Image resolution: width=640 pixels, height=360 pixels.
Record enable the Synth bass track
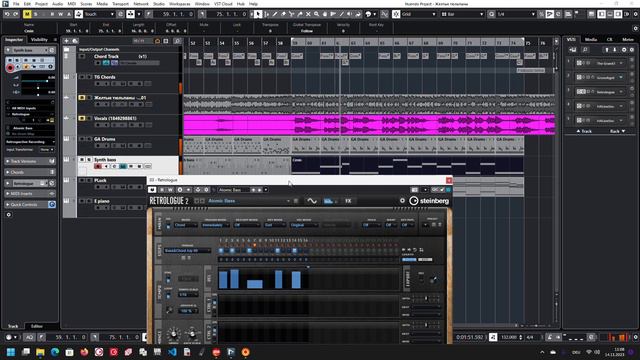pos(98,167)
